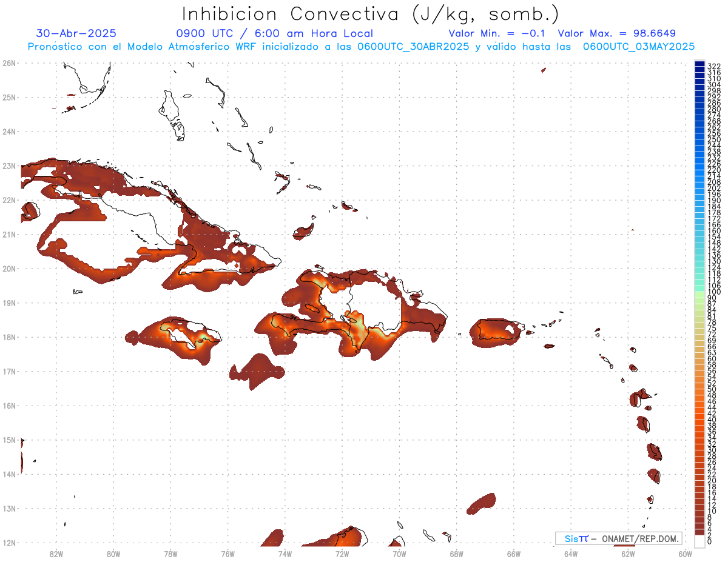This screenshot has width=728, height=562.
Task: Click the '68W' longitude label
Action: 457,554
